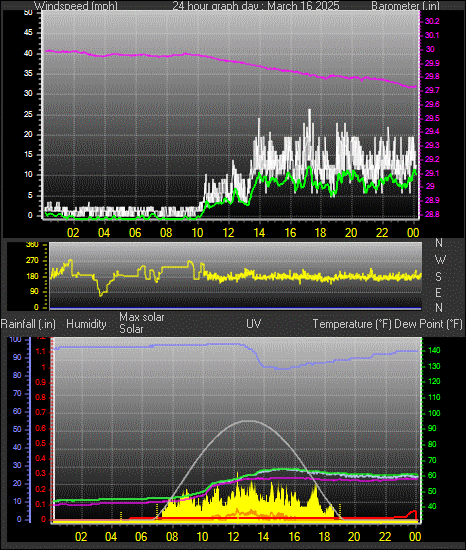
Task: Click the "Max solar" legend label
Action: point(142,317)
